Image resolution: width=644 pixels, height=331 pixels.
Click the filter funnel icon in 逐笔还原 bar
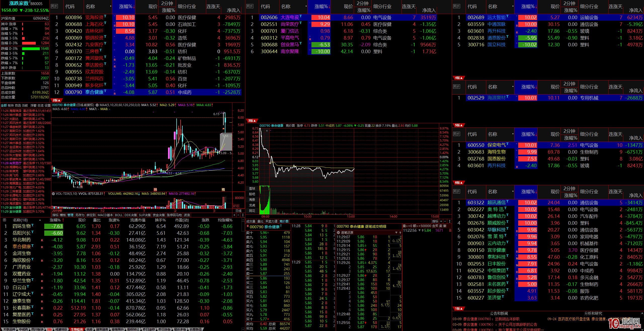(396, 233)
